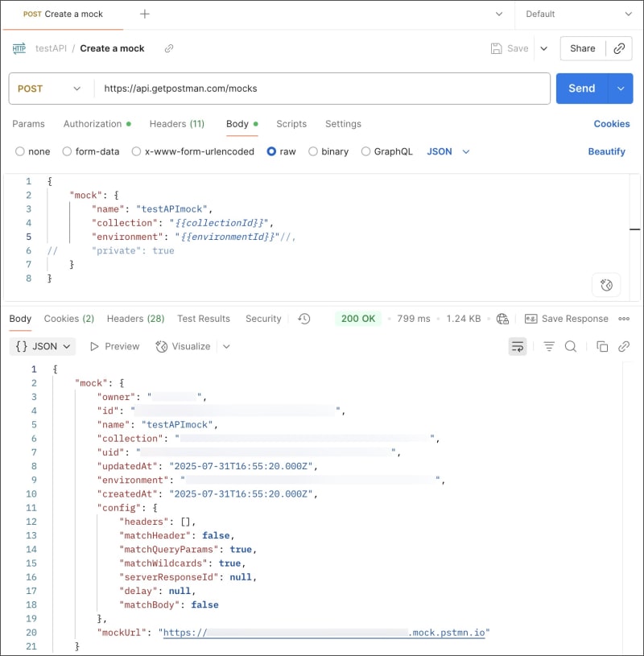Open the response Security tab

point(263,319)
